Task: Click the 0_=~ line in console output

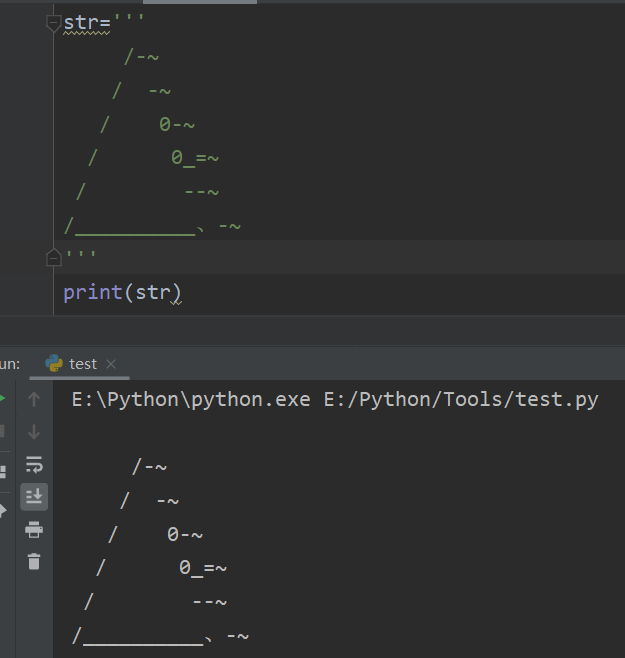Action: click(203, 568)
